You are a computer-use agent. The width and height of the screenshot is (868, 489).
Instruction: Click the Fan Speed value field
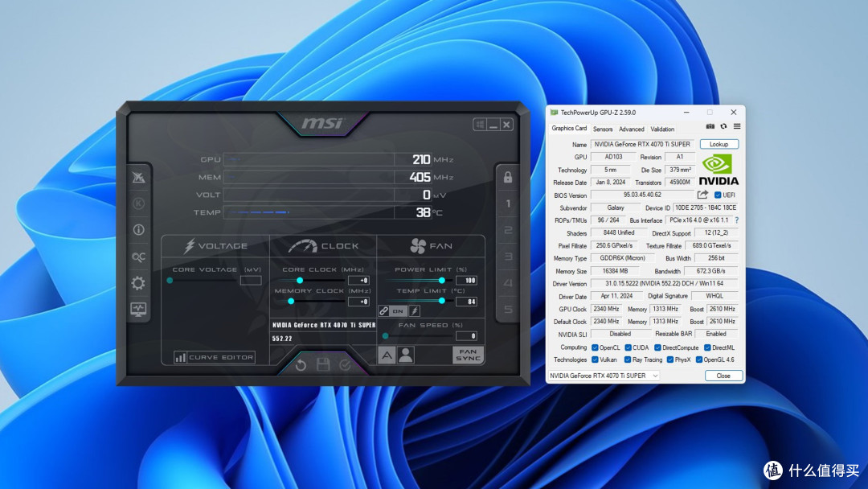466,335
